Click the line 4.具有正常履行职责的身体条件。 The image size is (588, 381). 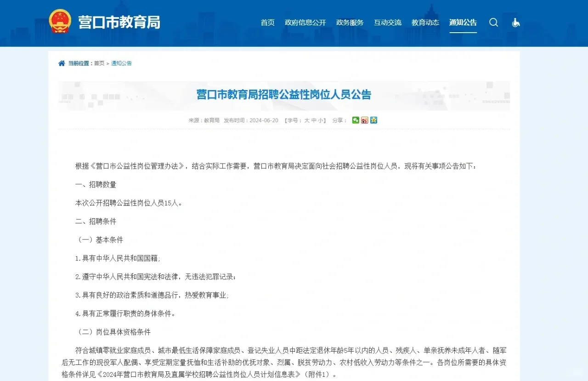[125, 313]
